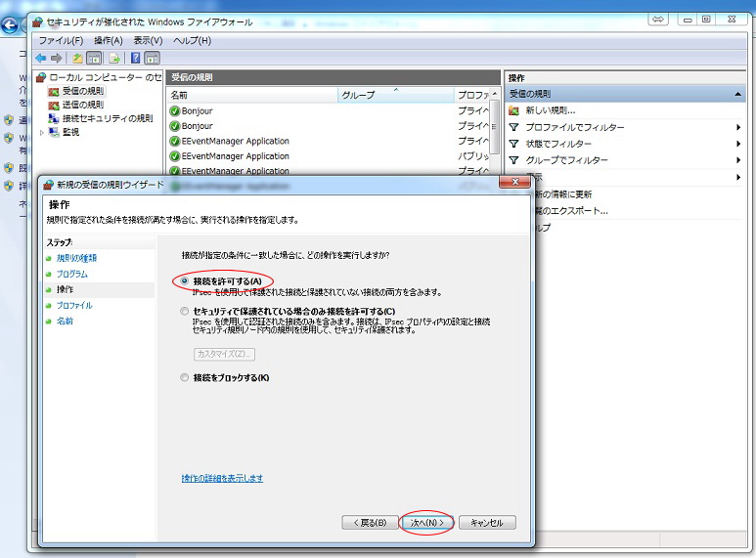Screen dimensions: 756x558
Task: Open the 状態でフィルター submenu arrow
Action: [738, 144]
